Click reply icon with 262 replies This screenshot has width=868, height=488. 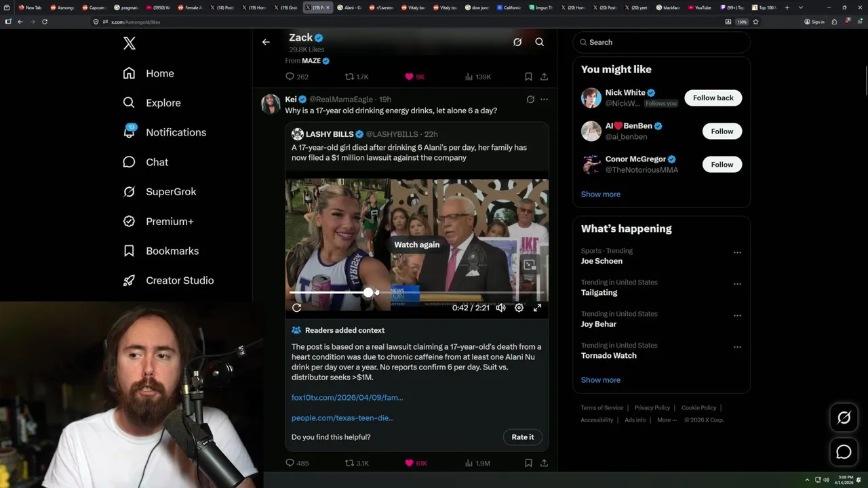(290, 77)
